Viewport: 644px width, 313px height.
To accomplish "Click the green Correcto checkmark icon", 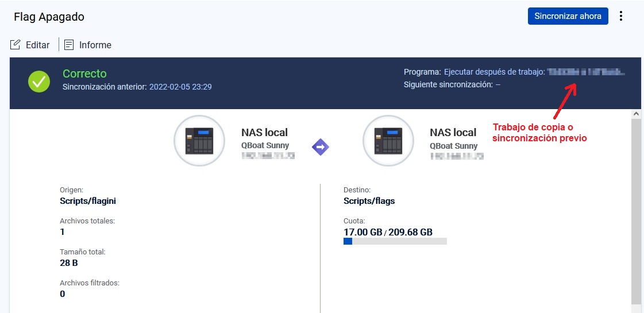I will tap(39, 82).
